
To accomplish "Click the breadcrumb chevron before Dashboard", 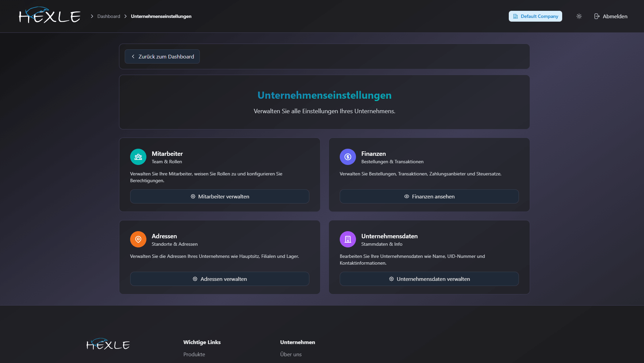I will [92, 16].
